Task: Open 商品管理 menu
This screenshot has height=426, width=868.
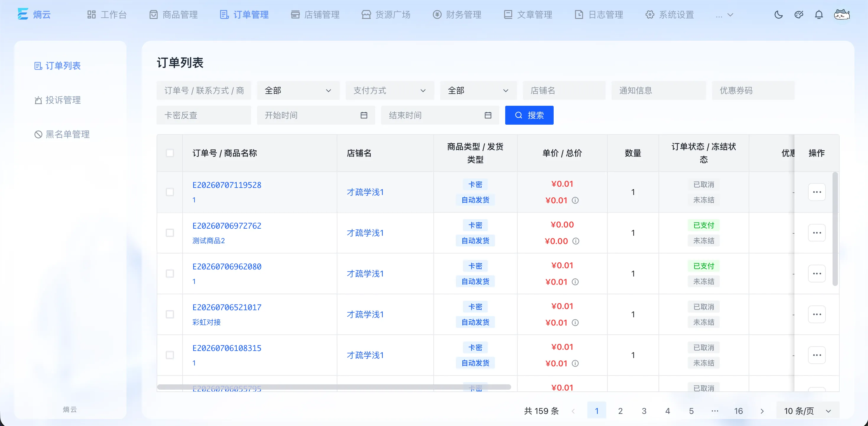Action: pos(173,15)
